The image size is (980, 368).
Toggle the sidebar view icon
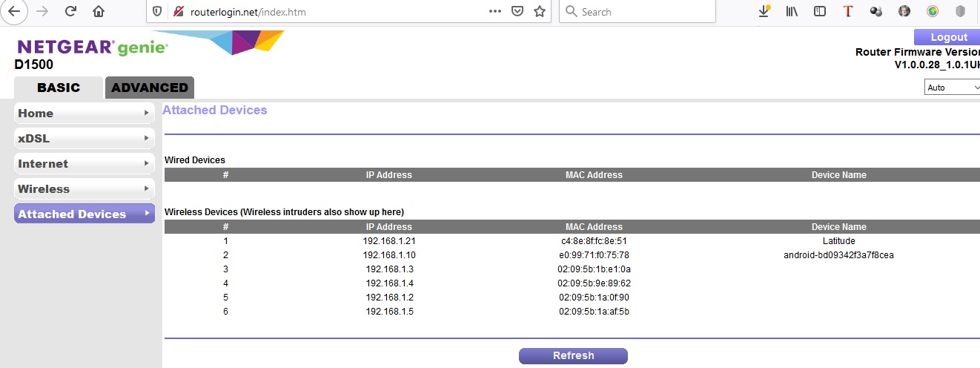pyautogui.click(x=820, y=11)
